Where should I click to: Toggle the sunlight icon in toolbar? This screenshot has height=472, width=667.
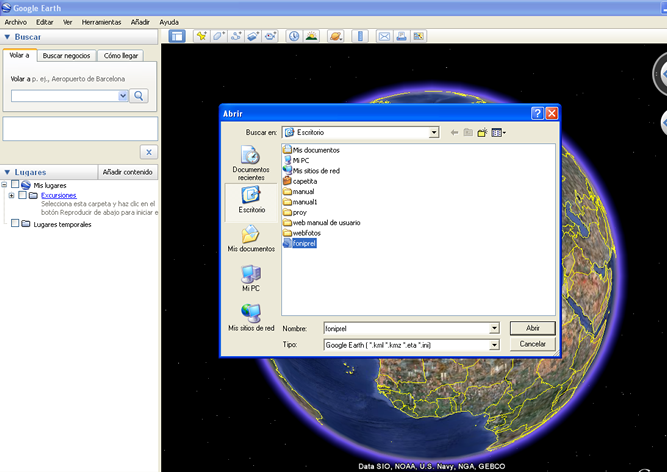click(312, 36)
